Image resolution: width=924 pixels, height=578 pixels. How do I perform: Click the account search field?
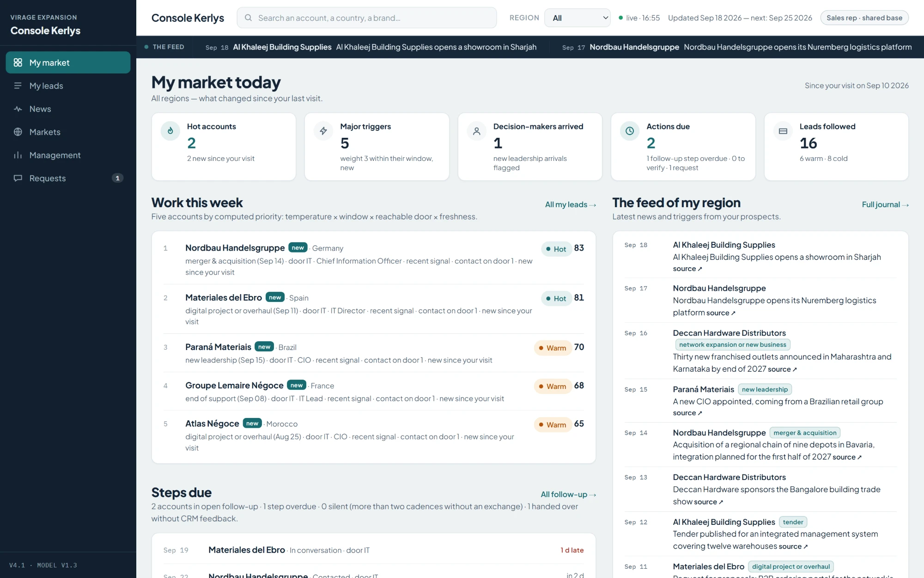point(367,18)
